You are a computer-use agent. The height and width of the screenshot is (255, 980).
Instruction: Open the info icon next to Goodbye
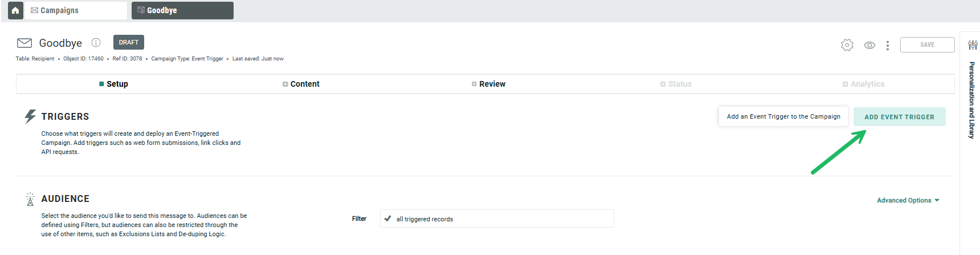point(96,43)
